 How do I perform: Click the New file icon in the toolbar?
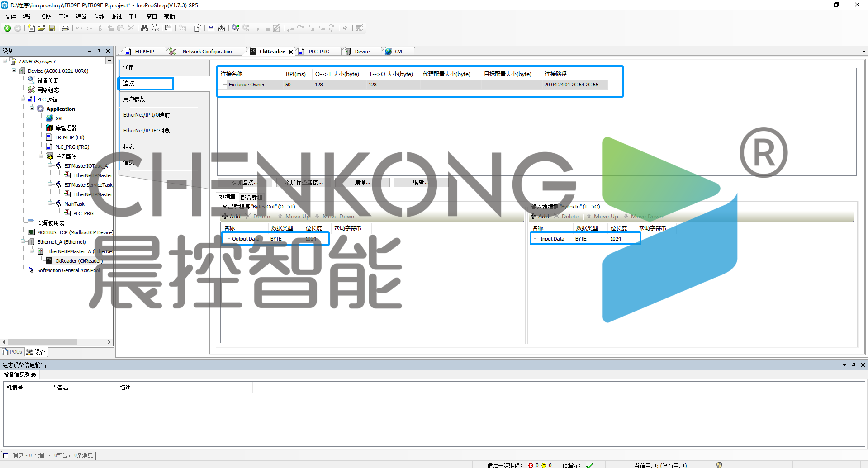[31, 28]
